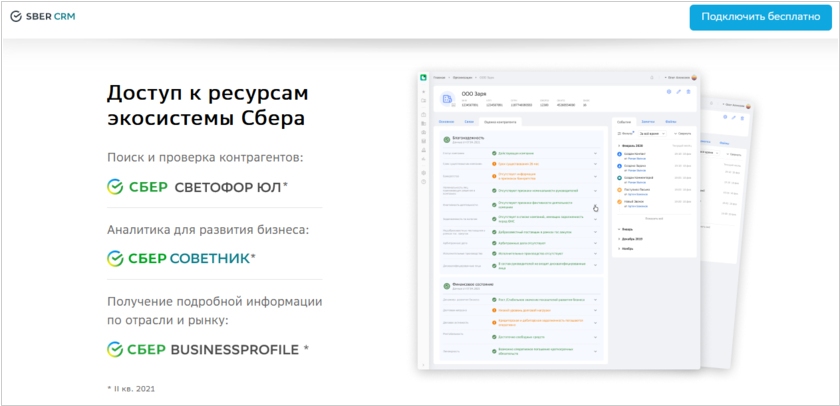Click the Показать всё link in events
Screen dimensions: 840x406
click(x=654, y=219)
